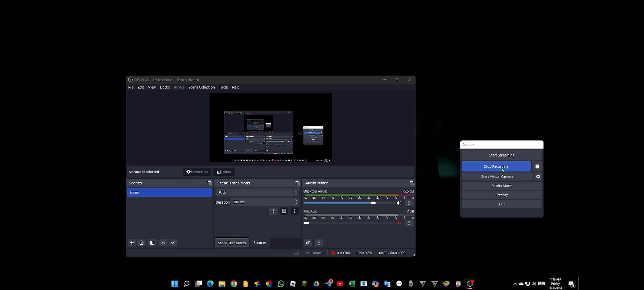Delete the selected scene with the trash icon
The width and height of the screenshot is (644, 290).
tap(141, 243)
